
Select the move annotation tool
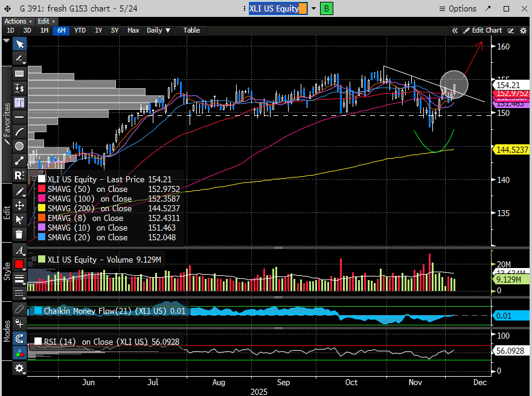click(20, 206)
